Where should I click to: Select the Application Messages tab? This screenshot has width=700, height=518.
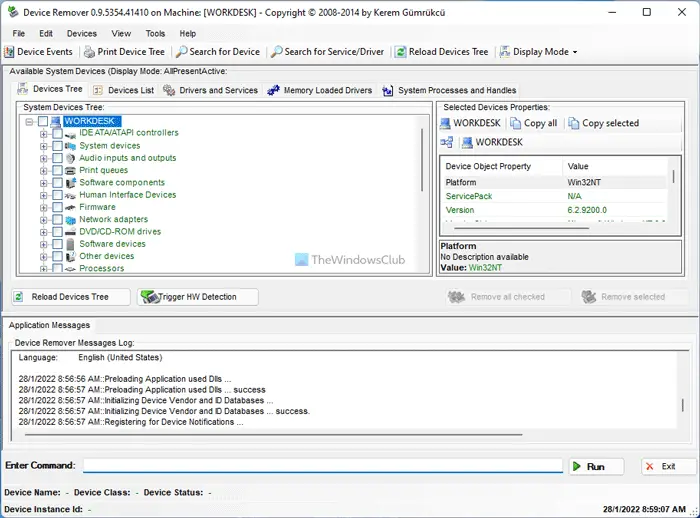pos(49,325)
